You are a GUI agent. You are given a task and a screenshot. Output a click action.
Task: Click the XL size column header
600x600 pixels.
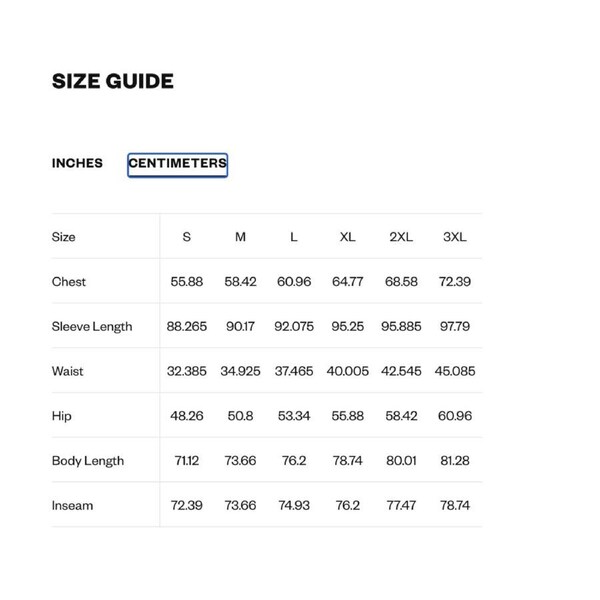tap(347, 237)
